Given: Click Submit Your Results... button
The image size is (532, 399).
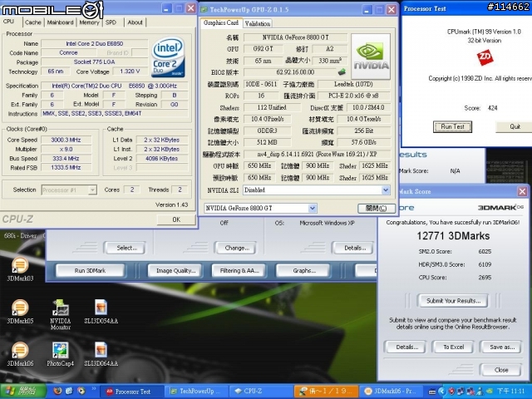Looking at the screenshot, I should tap(453, 301).
